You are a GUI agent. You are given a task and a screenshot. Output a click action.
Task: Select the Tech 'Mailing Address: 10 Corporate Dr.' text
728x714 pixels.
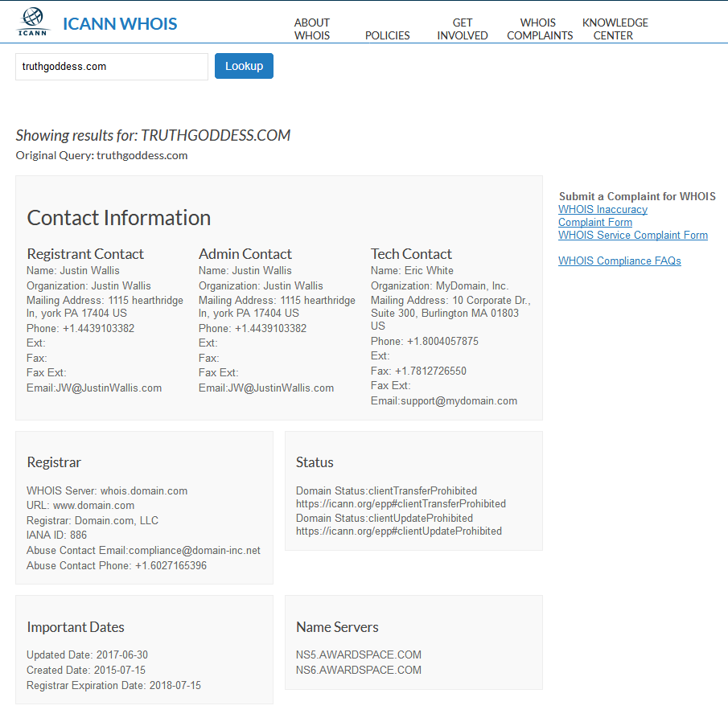tap(450, 301)
